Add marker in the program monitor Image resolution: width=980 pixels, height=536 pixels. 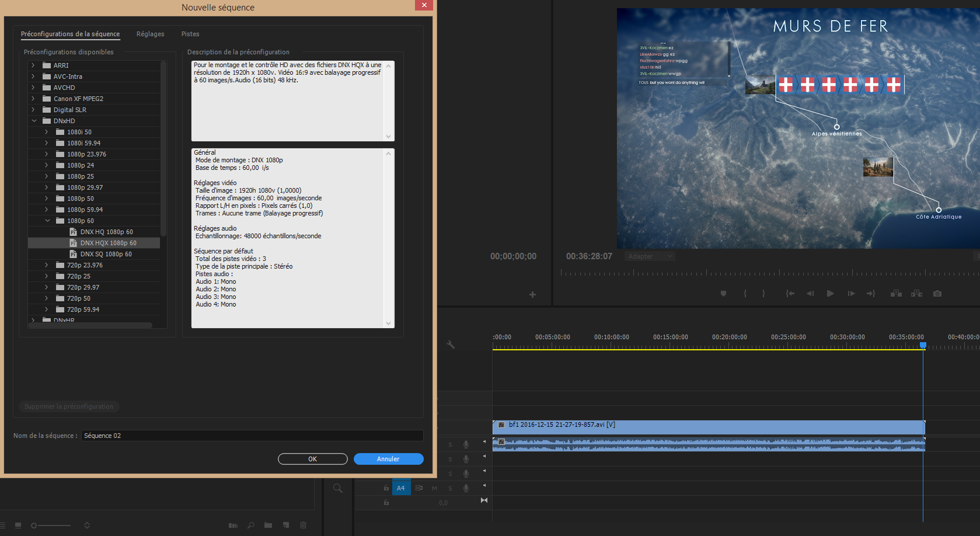(x=723, y=294)
